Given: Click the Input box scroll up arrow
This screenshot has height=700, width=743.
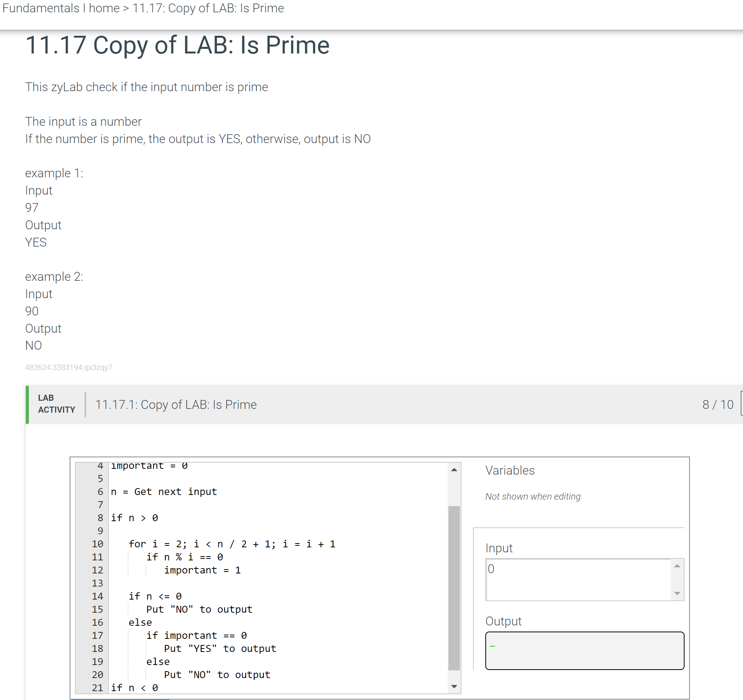Looking at the screenshot, I should (x=677, y=566).
